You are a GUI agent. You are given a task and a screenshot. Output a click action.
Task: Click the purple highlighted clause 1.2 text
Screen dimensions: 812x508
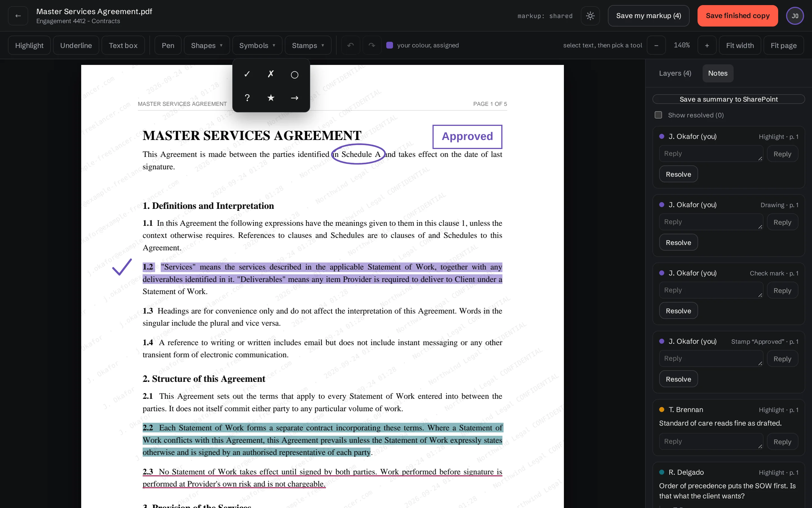[322, 273]
